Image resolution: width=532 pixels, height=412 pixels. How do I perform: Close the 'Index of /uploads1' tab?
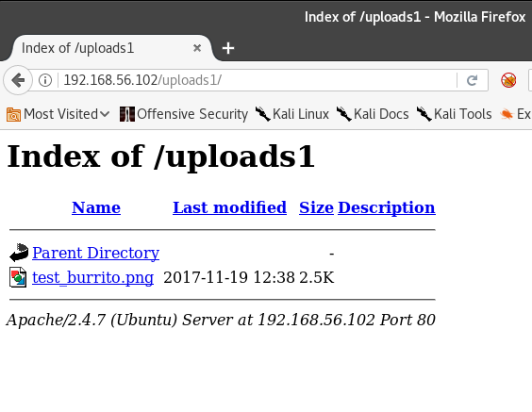point(197,48)
